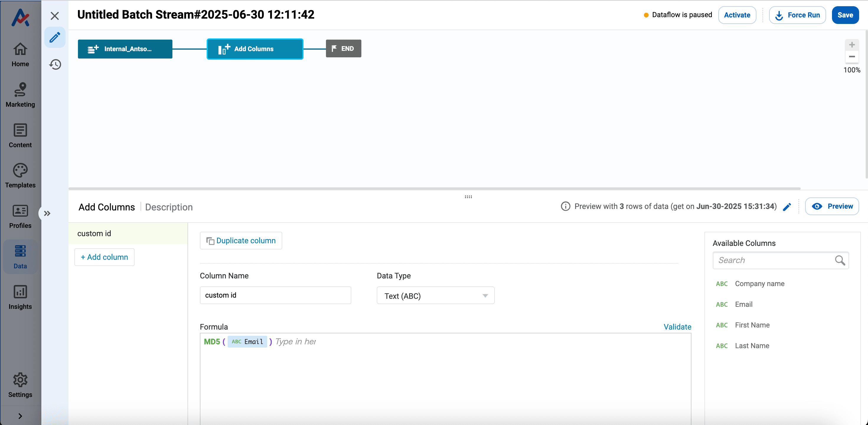Screen dimensions: 868x425
Task: Zoom in on the dataflow canvas
Action: [852, 44]
